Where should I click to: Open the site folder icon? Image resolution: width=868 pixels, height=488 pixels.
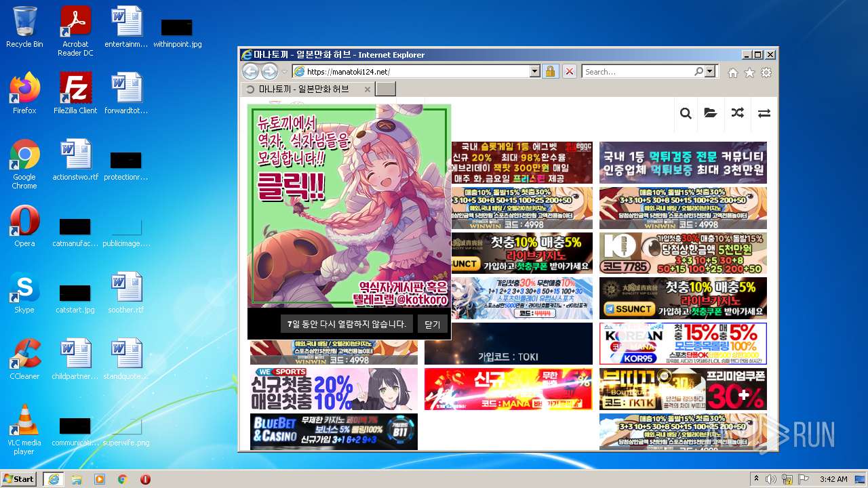[x=711, y=113]
